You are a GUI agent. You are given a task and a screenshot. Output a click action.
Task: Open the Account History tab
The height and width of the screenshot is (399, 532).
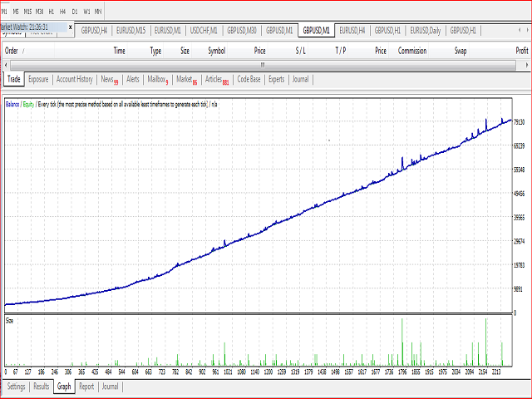[x=74, y=80]
